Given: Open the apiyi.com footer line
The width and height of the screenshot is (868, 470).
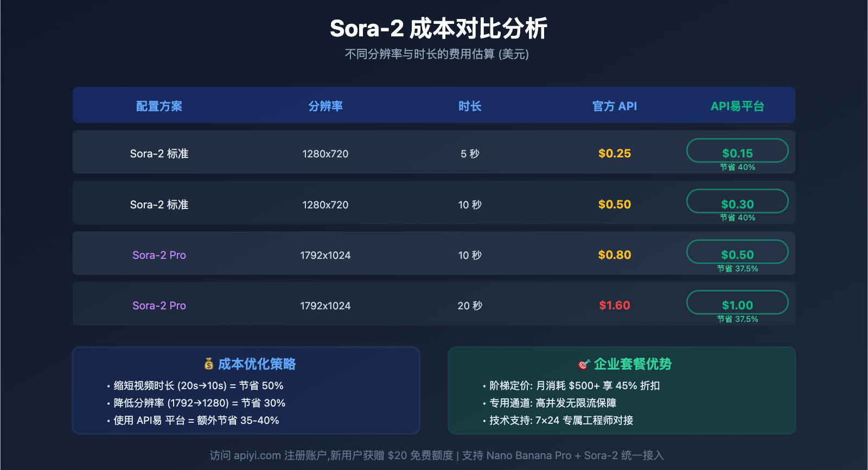Looking at the screenshot, I should pyautogui.click(x=437, y=455).
